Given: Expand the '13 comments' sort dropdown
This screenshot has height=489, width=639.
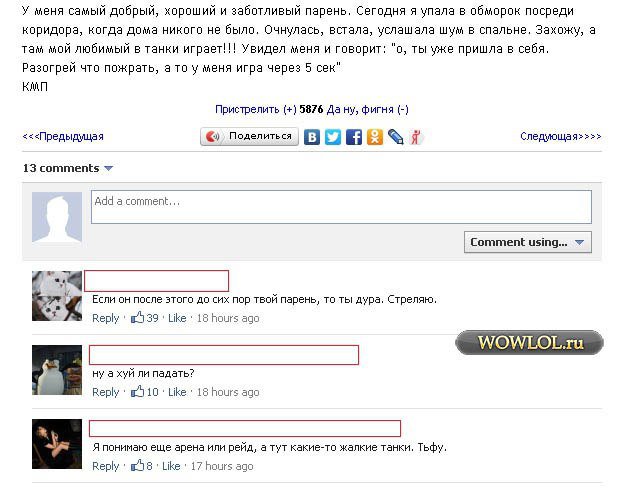Looking at the screenshot, I should coord(108,168).
